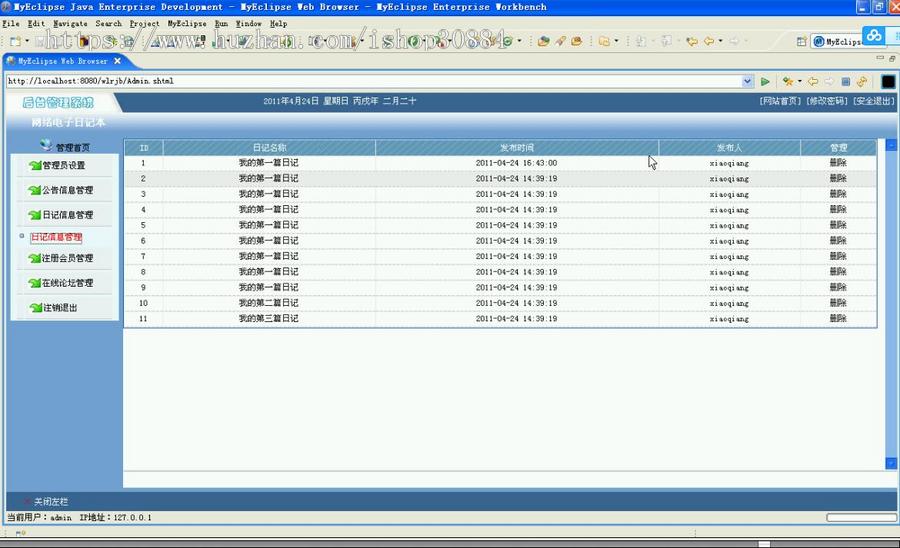Select the MyEclipse perspective button
The height and width of the screenshot is (548, 900).
(x=836, y=41)
